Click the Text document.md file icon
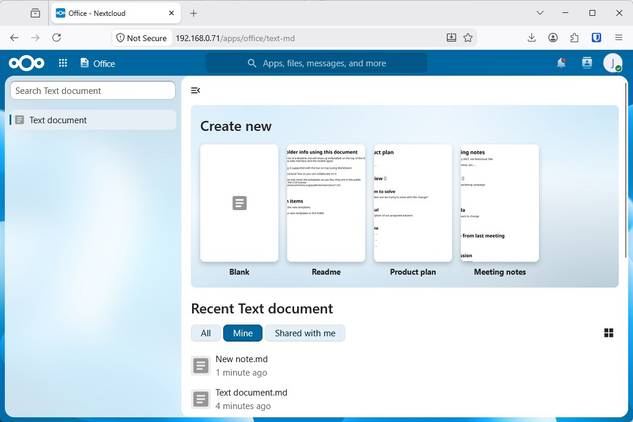This screenshot has height=422, width=633. (201, 399)
